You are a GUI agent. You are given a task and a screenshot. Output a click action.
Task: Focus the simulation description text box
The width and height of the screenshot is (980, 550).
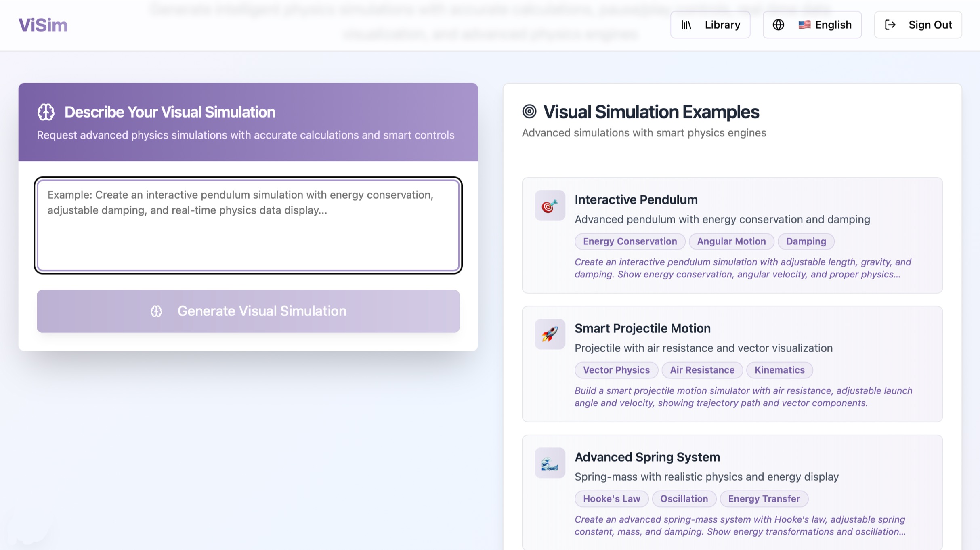[x=248, y=225]
